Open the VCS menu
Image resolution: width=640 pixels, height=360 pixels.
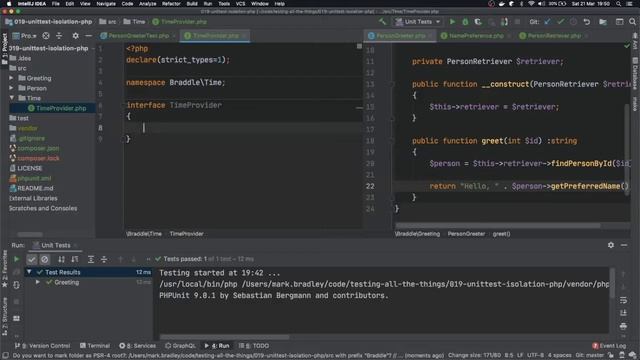click(241, 4)
